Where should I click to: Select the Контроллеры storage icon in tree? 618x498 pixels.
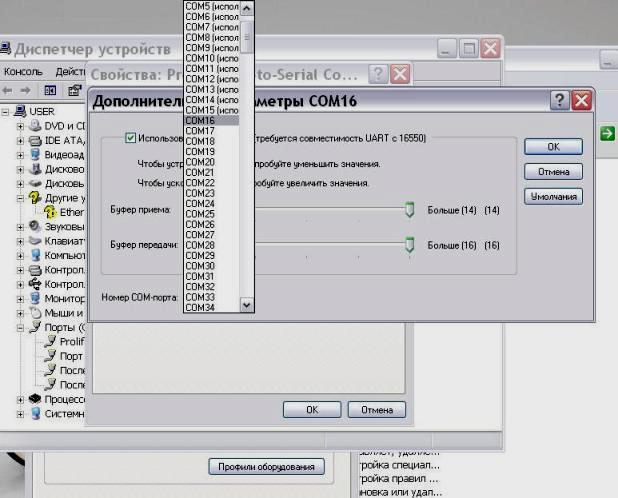(x=35, y=269)
